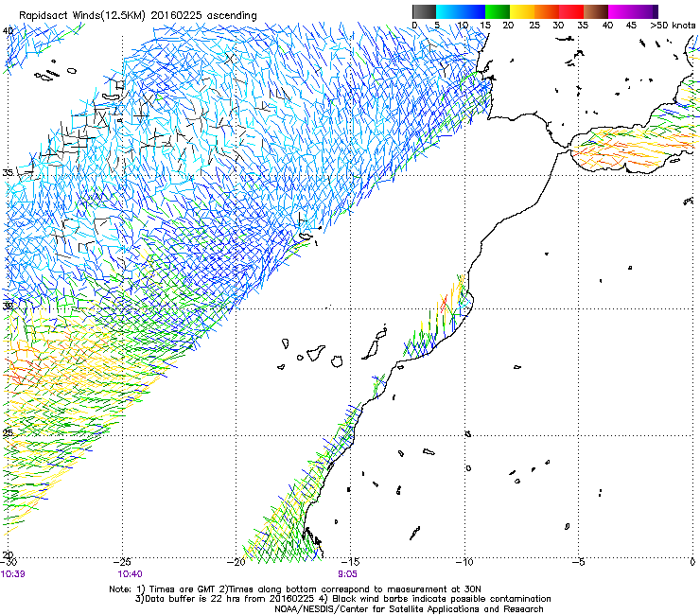Image resolution: width=700 pixels, height=615 pixels.
Task: Click the 'NOAA/NESDIS/Center for Satellite Applications and Research' credit
Action: pyautogui.click(x=409, y=609)
